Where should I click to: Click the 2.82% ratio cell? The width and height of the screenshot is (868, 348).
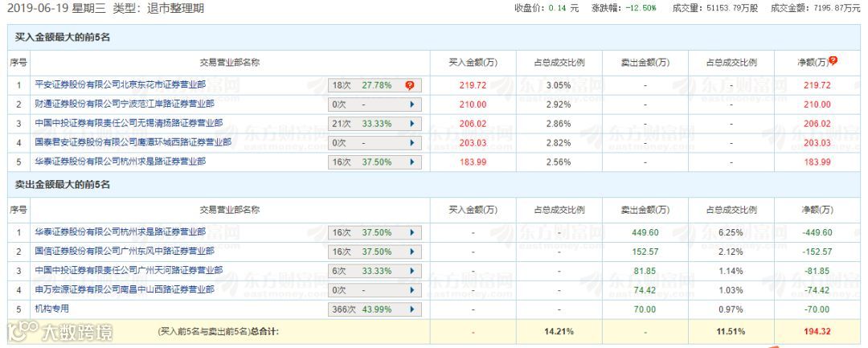coord(559,143)
